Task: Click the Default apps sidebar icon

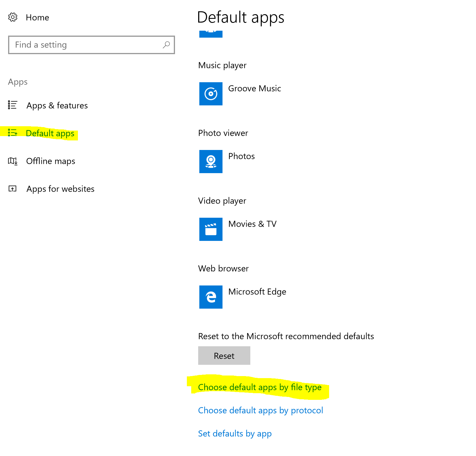Action: coord(12,133)
